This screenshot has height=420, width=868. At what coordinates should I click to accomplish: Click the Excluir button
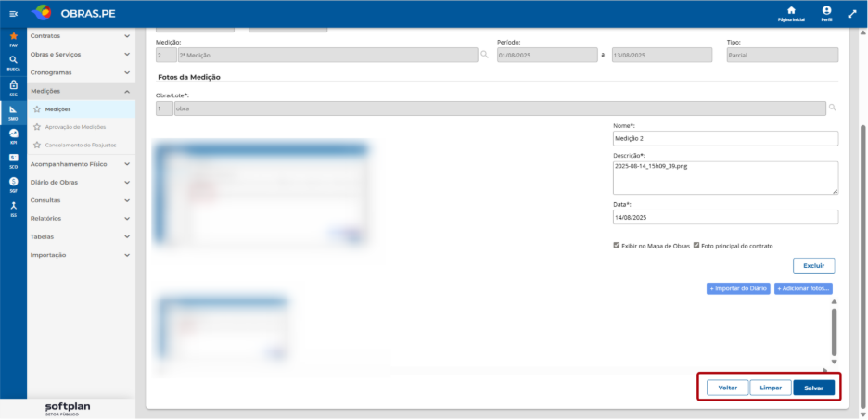814,265
